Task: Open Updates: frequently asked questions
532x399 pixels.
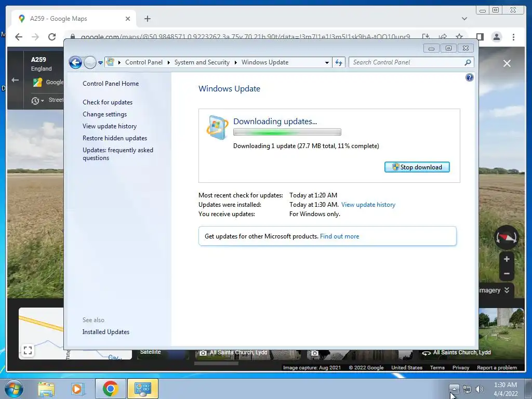Action: pos(118,154)
